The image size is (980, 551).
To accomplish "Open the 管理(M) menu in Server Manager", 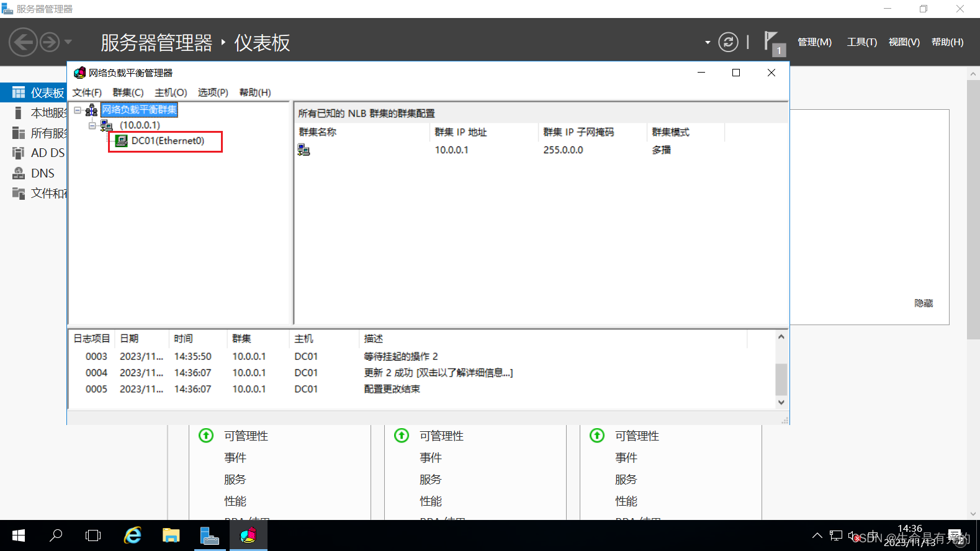I will 814,42.
